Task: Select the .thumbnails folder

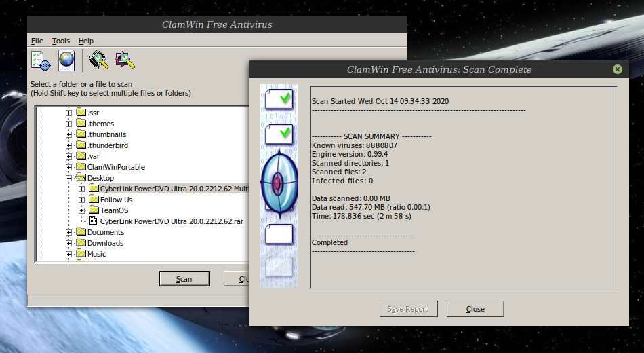Action: 107,134
